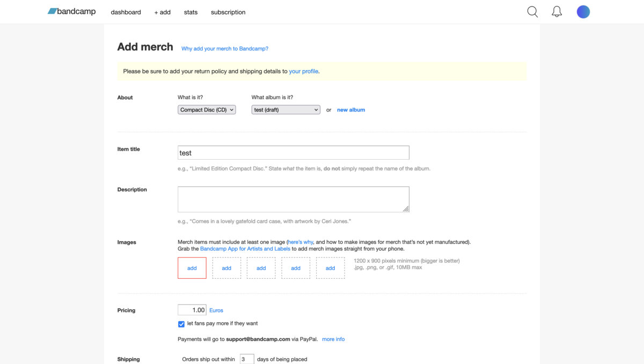
Task: Open Why add your merch to Bandcamp link
Action: pyautogui.click(x=225, y=49)
